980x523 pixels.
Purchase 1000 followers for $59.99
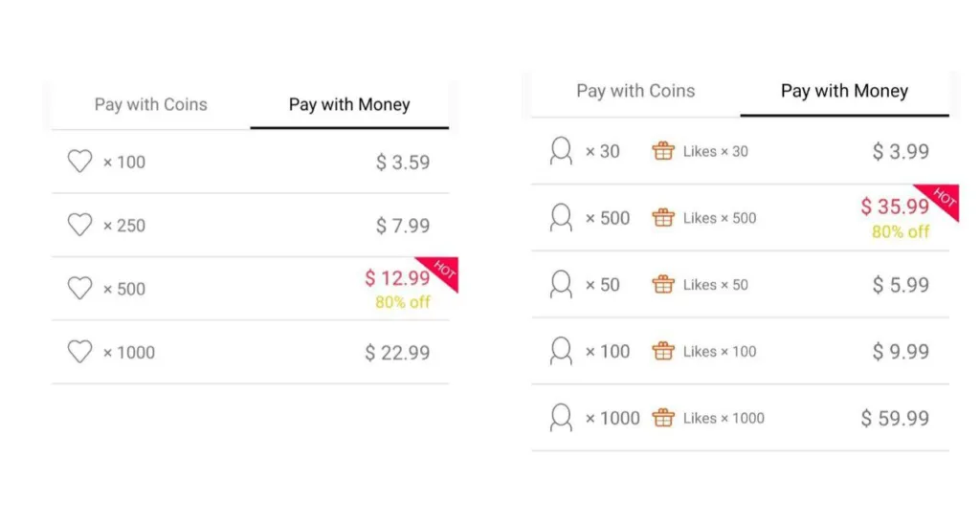click(895, 418)
